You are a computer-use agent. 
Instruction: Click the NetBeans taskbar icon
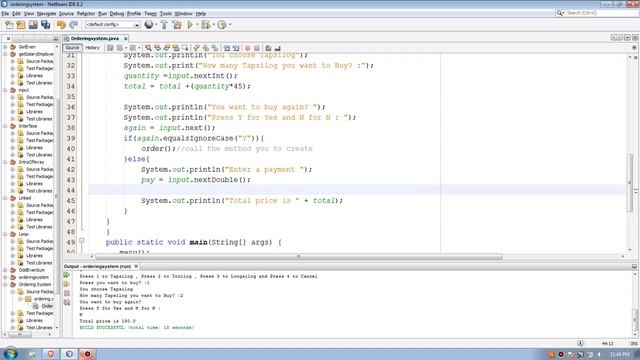tap(69, 354)
